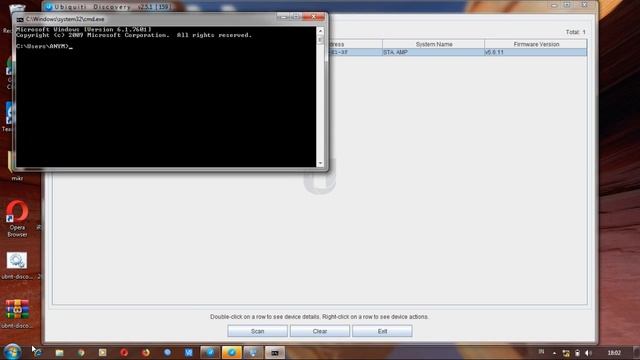This screenshot has width=640, height=360.
Task: Click the computer monitor taskbar button
Action: point(253,353)
